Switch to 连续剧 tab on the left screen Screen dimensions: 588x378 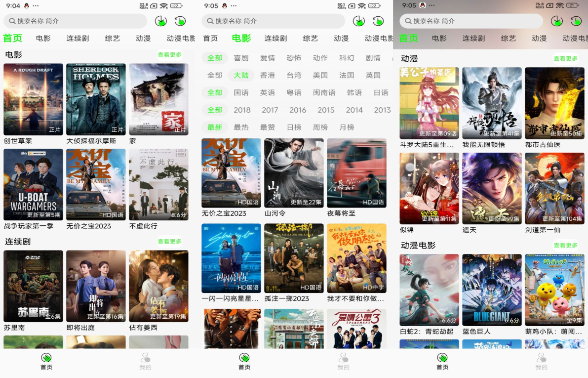point(78,38)
